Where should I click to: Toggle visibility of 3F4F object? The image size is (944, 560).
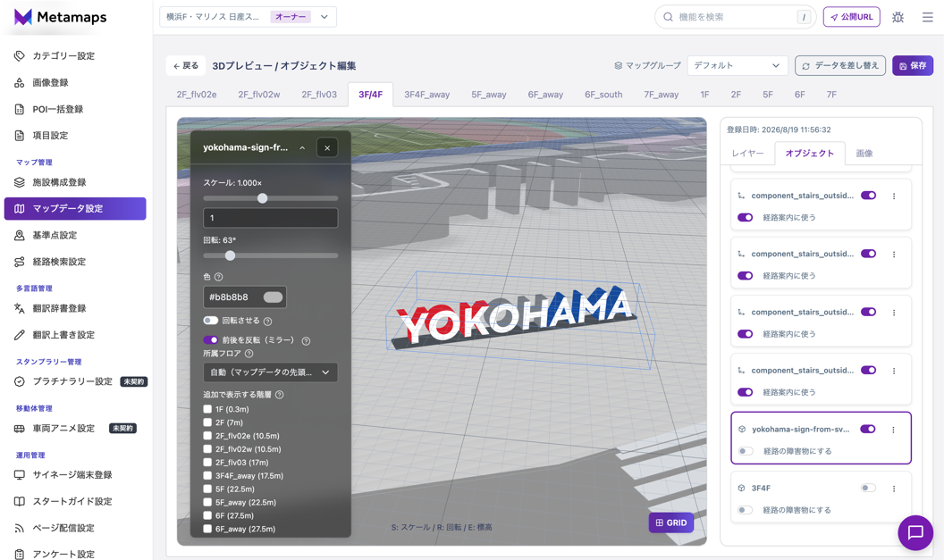point(867,488)
